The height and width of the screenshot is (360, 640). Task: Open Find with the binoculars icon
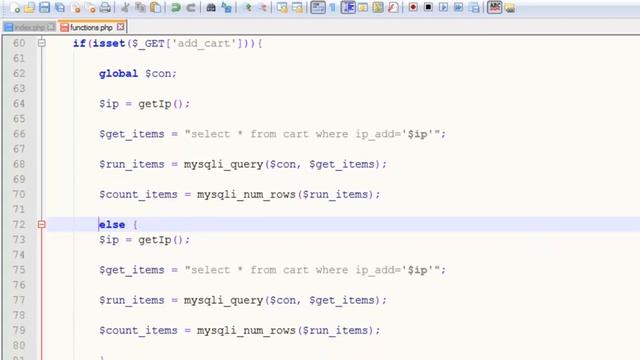pos(211,7)
